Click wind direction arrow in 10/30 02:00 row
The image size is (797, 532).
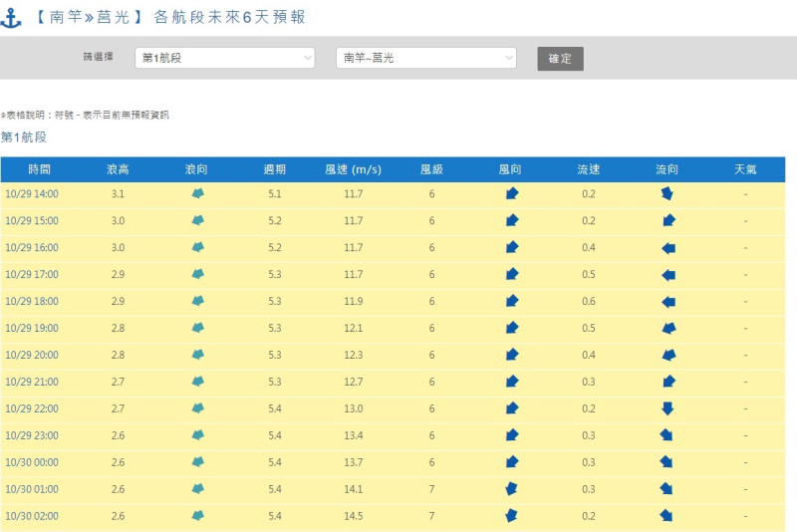point(511,516)
